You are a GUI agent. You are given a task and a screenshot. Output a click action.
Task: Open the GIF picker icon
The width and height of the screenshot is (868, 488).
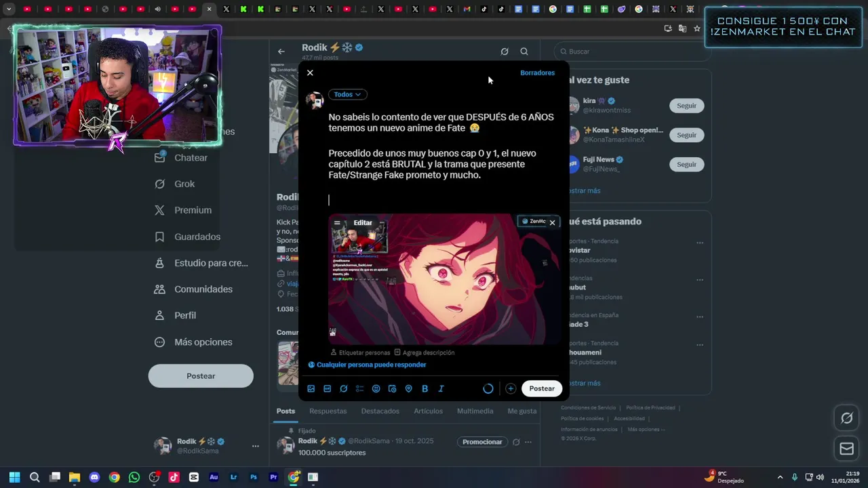[328, 388]
